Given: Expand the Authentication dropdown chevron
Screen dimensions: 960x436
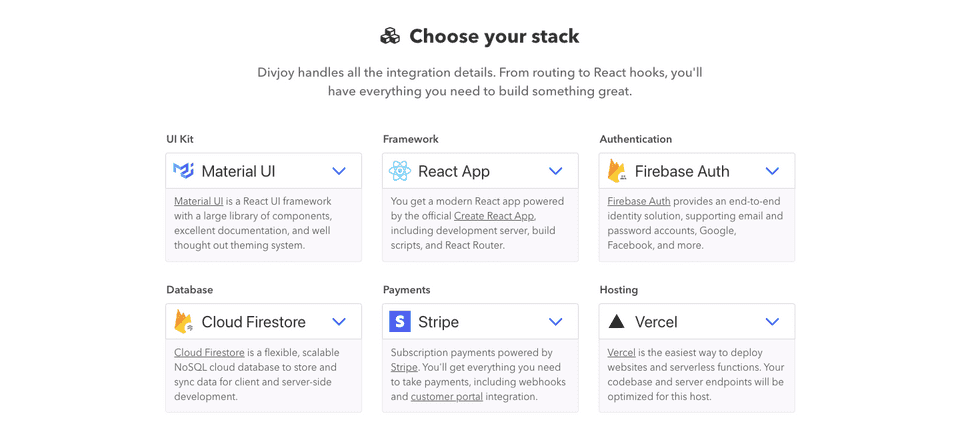Looking at the screenshot, I should click(x=772, y=171).
